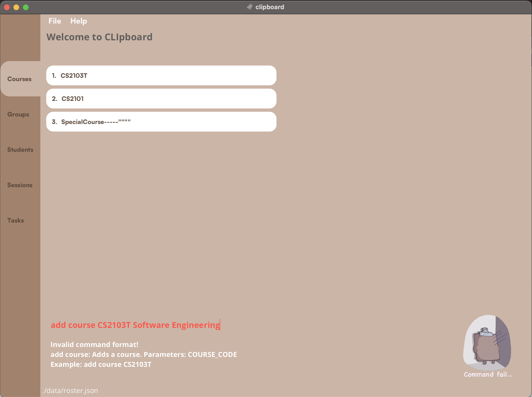Screen dimensions: 532x397
Task: Switch to the Tasks tab
Action: tap(16, 220)
